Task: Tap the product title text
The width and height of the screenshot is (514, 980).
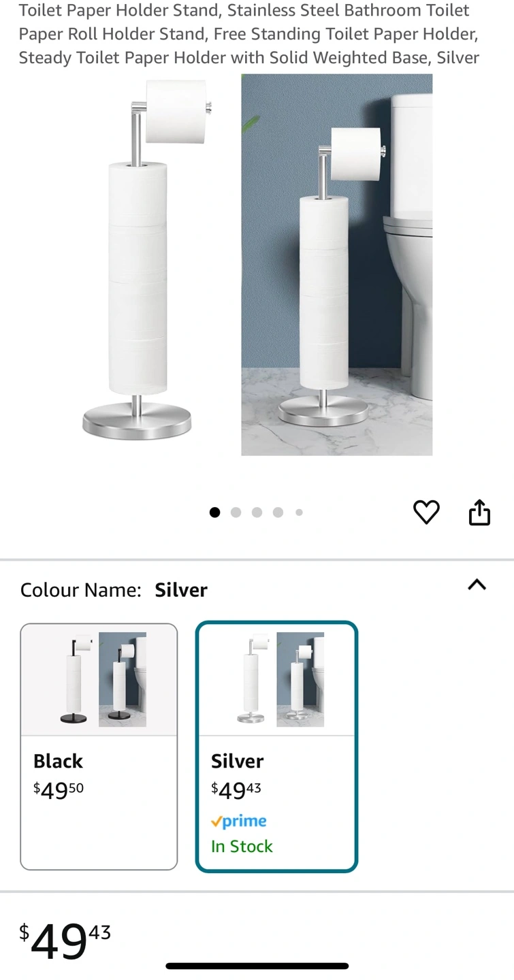Action: click(249, 34)
